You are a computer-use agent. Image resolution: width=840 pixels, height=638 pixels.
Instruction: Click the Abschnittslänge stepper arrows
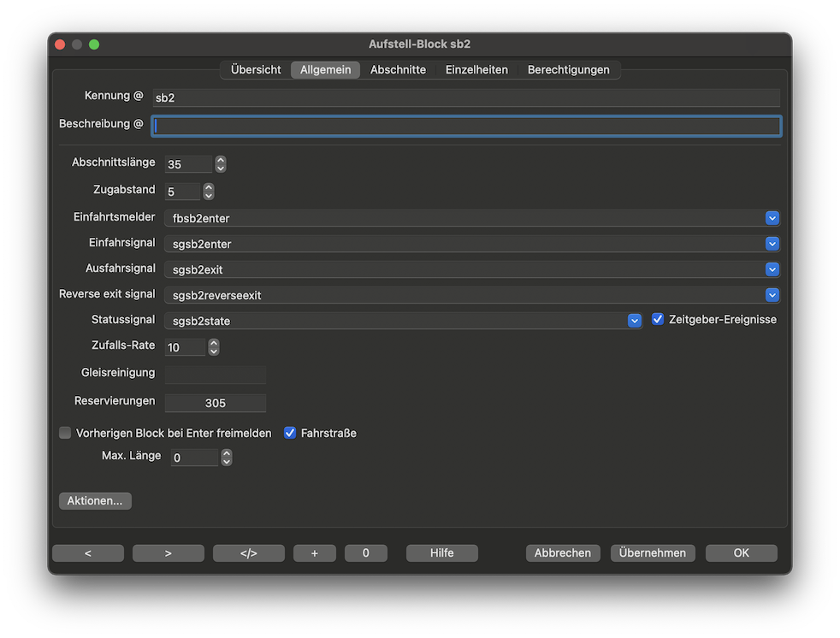coord(221,164)
